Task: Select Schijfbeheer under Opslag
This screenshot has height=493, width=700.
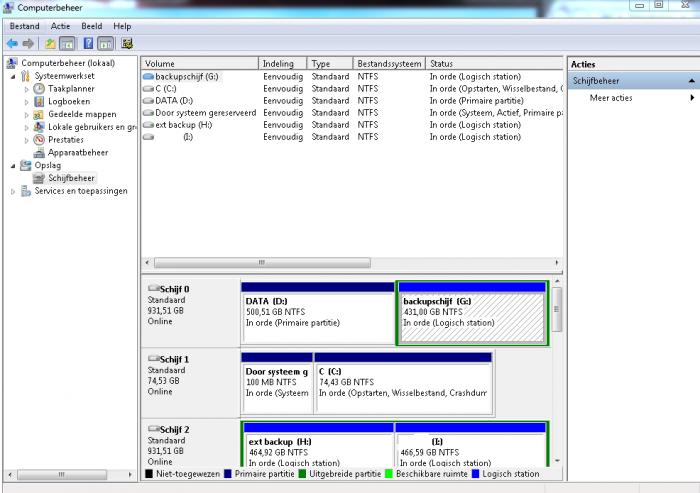Action: click(x=70, y=178)
